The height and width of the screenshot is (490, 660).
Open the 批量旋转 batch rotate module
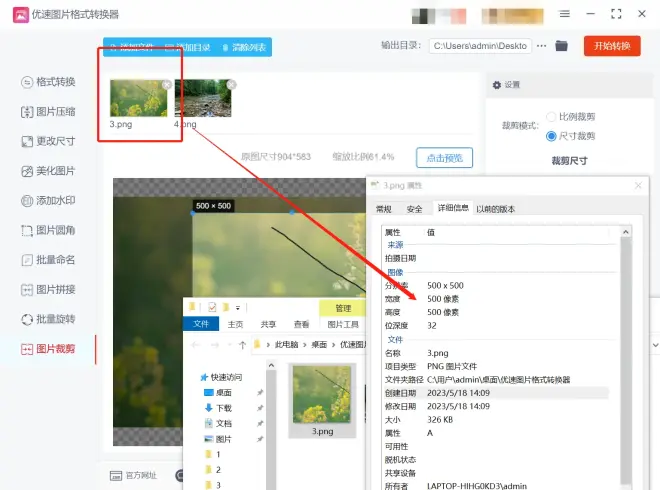[48, 319]
